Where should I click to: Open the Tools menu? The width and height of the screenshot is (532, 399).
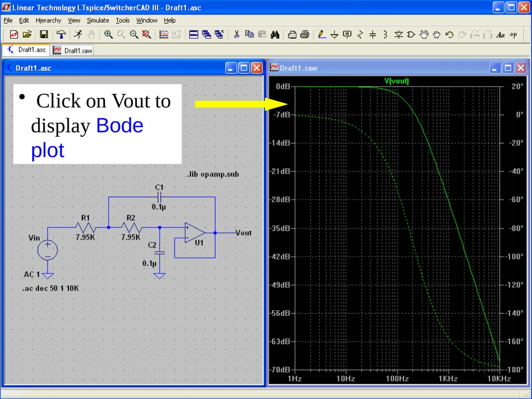pyautogui.click(x=123, y=20)
